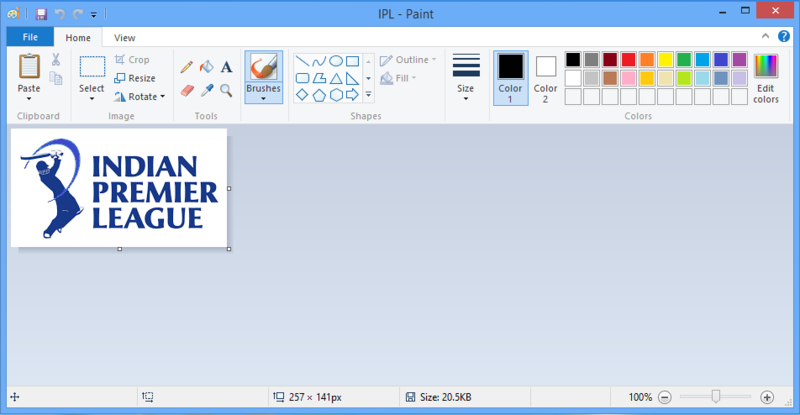Pick the purple color swatch
The image size is (800, 415).
[x=739, y=60]
